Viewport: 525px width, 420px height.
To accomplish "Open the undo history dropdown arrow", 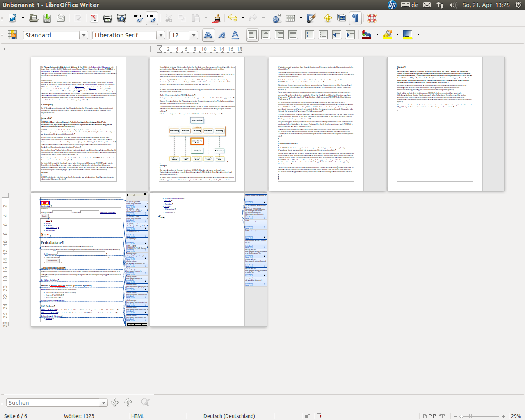I will click(x=243, y=18).
